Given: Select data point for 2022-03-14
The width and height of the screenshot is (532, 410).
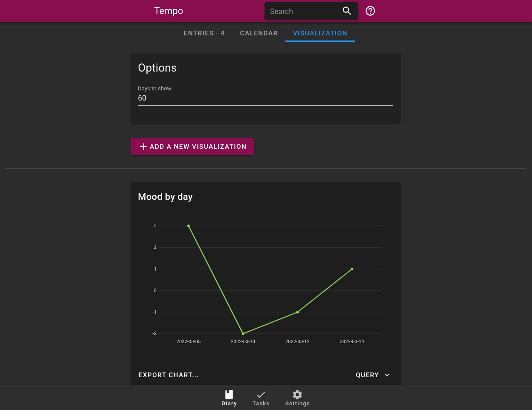Looking at the screenshot, I should click(352, 269).
